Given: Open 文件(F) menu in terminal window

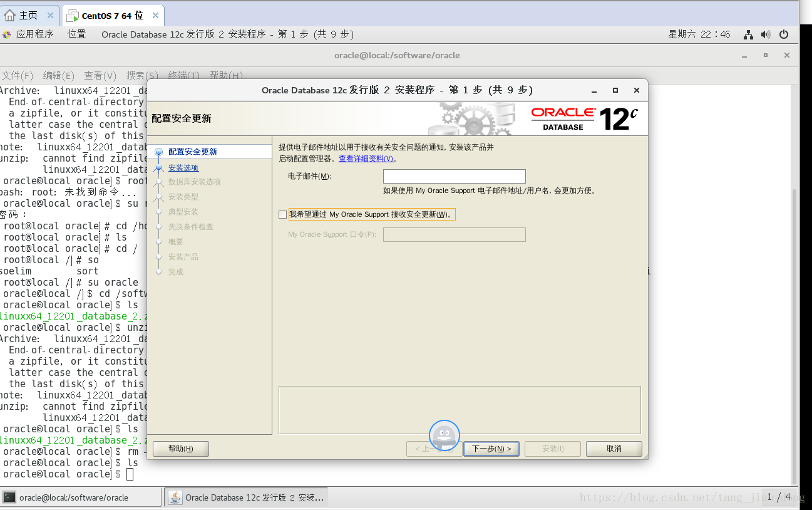Looking at the screenshot, I should pyautogui.click(x=17, y=75).
